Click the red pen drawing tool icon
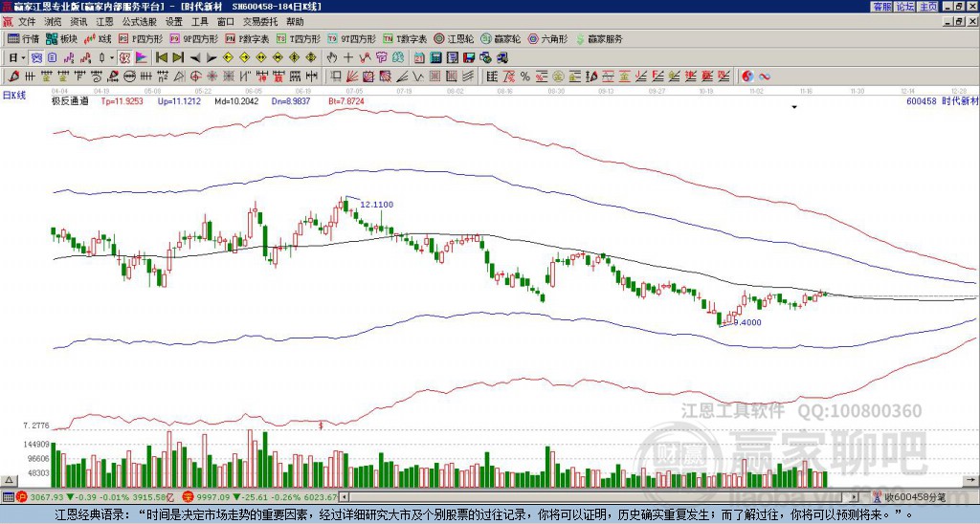 click(x=12, y=76)
